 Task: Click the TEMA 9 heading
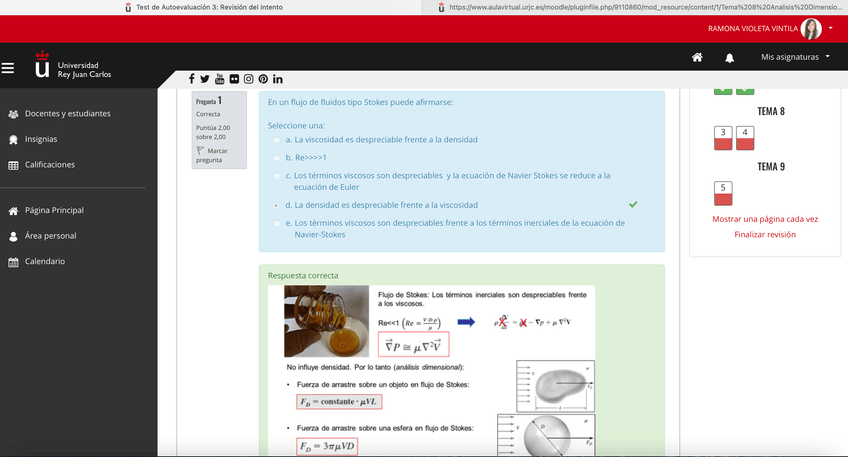771,167
